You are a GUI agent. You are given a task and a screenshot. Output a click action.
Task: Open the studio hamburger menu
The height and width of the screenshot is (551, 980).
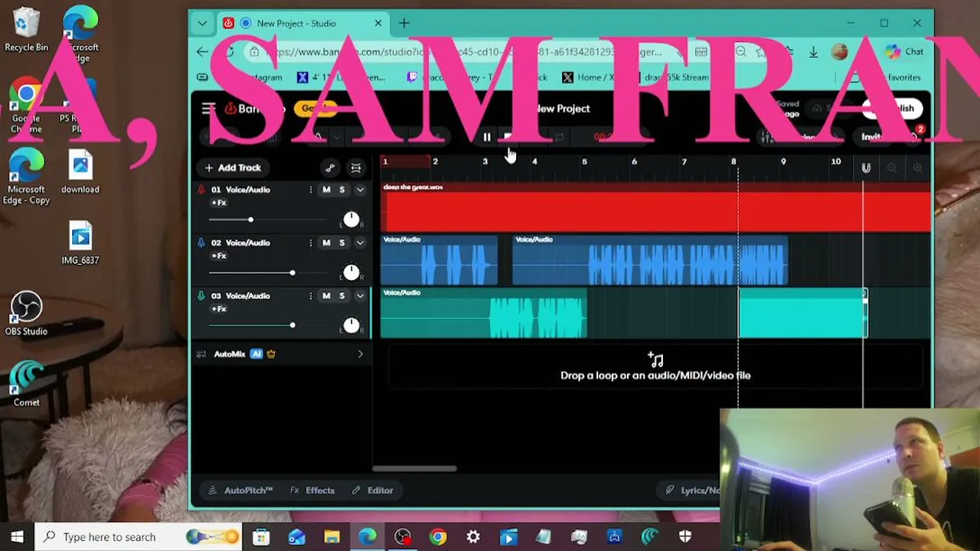207,109
